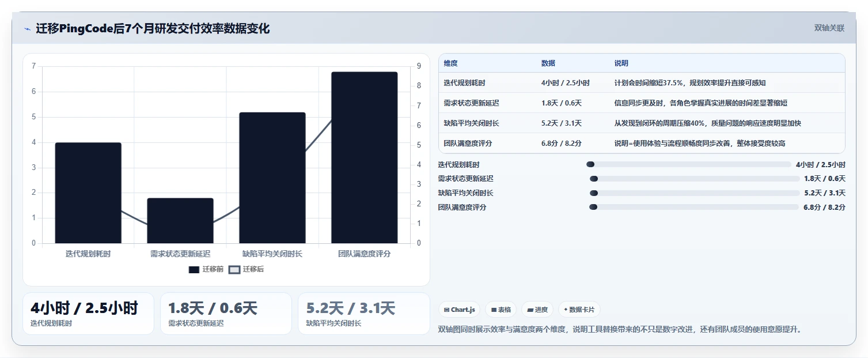Click the Chart.js chip
The image size is (868, 358).
pos(459,310)
